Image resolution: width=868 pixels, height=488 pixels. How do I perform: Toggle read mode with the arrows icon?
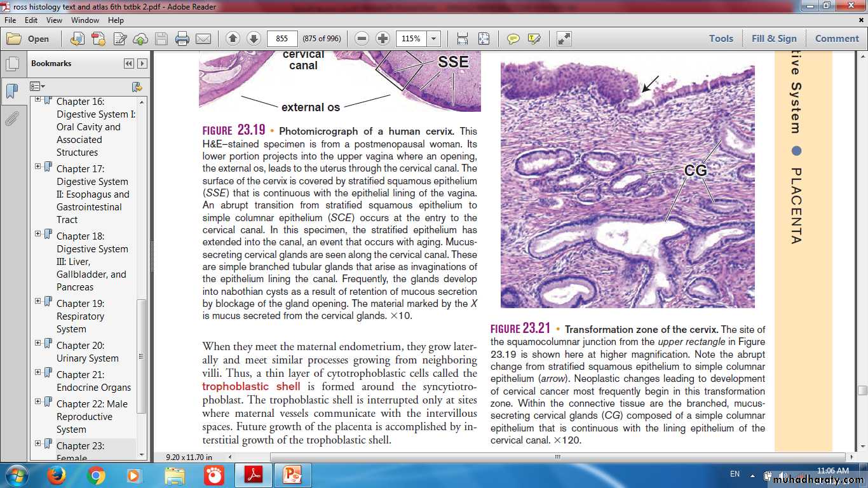coord(564,39)
